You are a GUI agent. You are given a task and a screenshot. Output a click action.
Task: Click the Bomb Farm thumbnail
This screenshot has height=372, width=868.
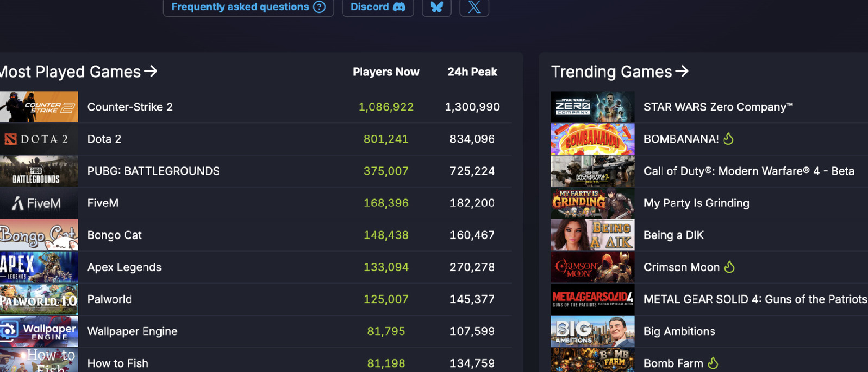click(592, 360)
